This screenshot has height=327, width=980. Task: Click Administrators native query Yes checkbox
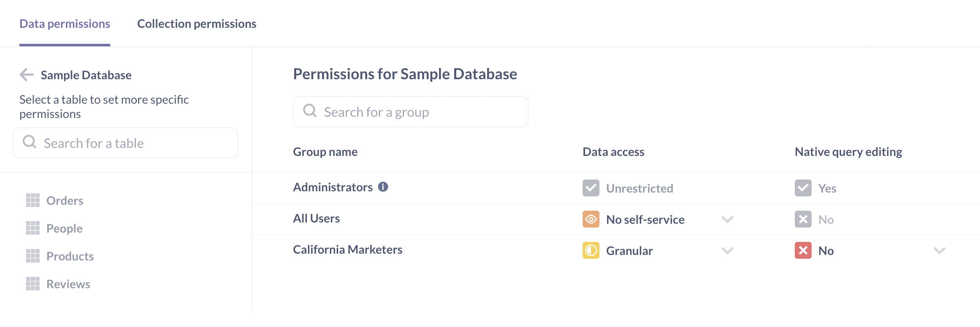803,188
